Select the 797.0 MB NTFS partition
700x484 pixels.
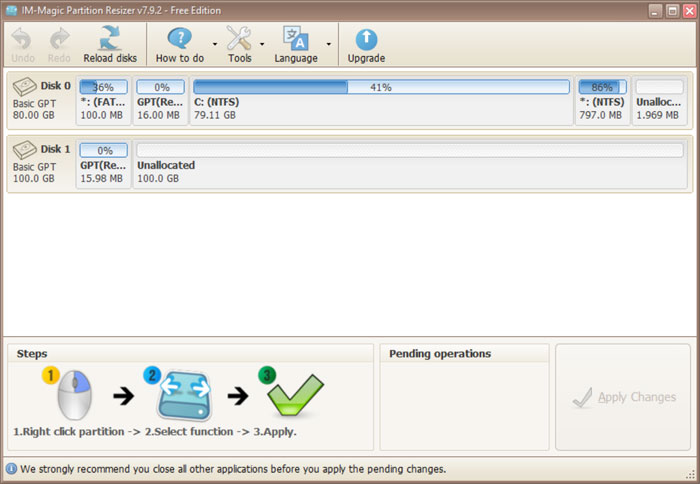click(x=602, y=100)
